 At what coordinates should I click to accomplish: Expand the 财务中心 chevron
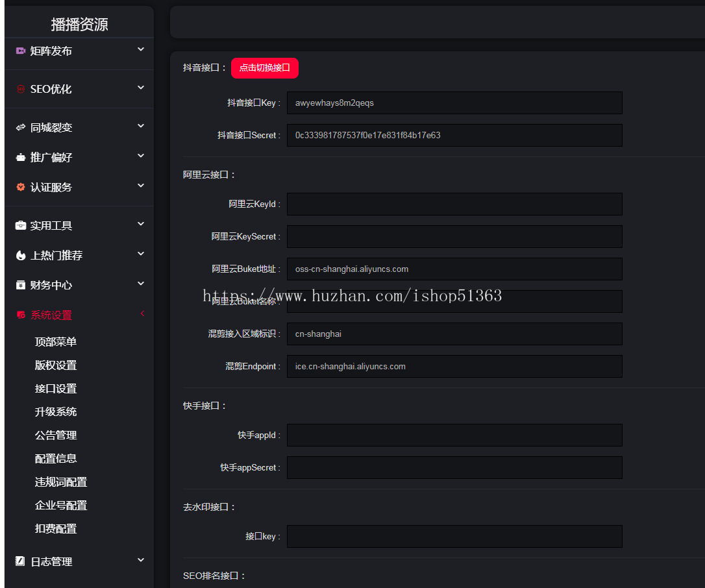[141, 284]
